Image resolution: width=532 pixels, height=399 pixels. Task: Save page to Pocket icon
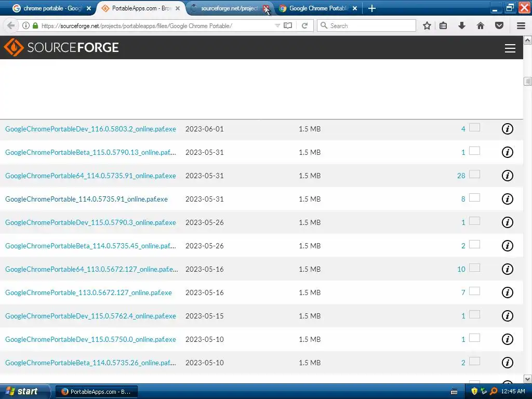(499, 25)
